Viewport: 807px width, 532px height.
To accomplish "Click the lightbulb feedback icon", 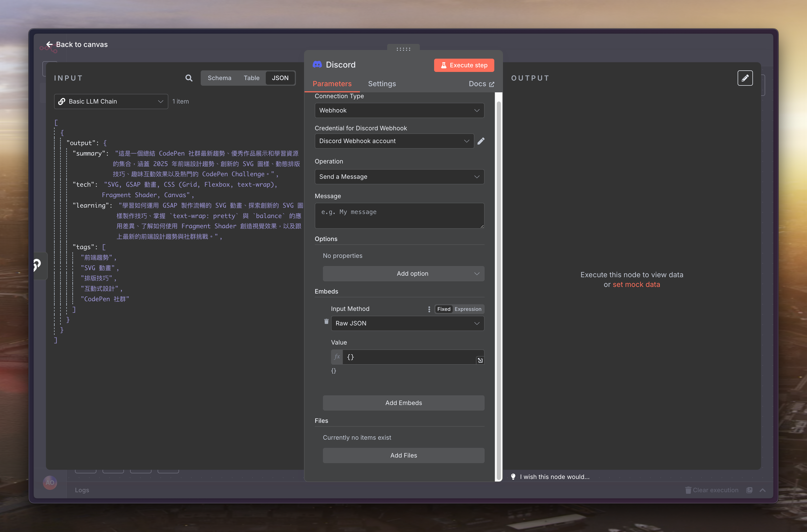I will 513,477.
